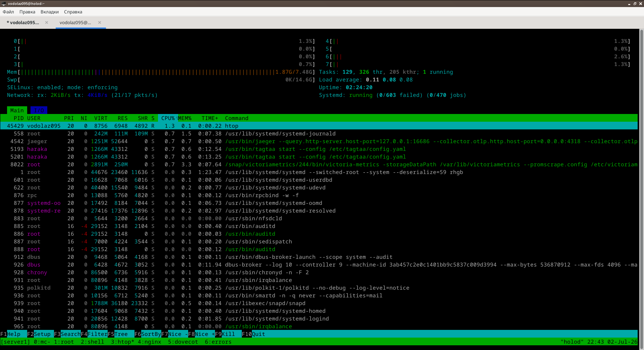644x350 pixels.
Task: Select the jaeger process row
Action: pyautogui.click(x=319, y=141)
